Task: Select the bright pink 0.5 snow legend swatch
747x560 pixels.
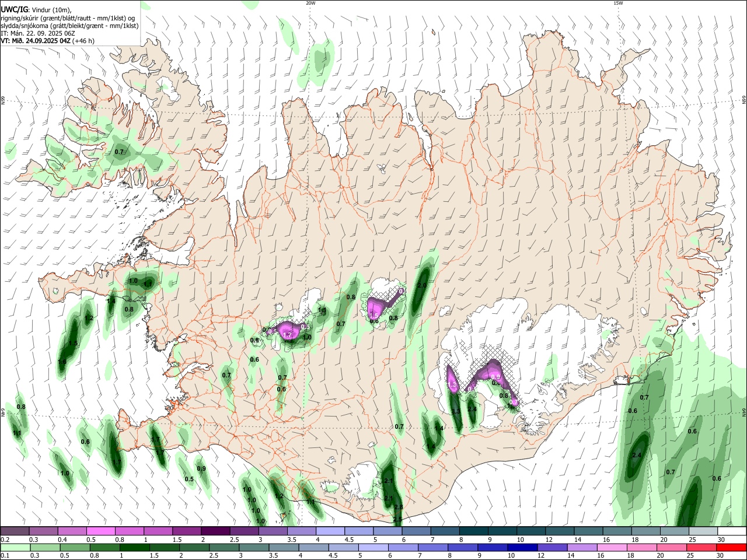Action: [x=101, y=531]
